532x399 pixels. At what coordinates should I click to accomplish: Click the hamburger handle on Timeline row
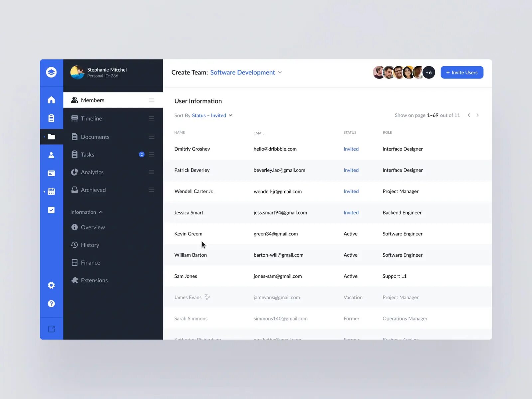point(152,118)
